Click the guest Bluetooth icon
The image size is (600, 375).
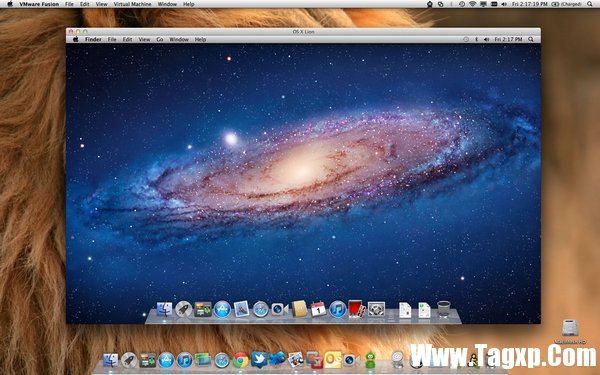click(x=476, y=39)
